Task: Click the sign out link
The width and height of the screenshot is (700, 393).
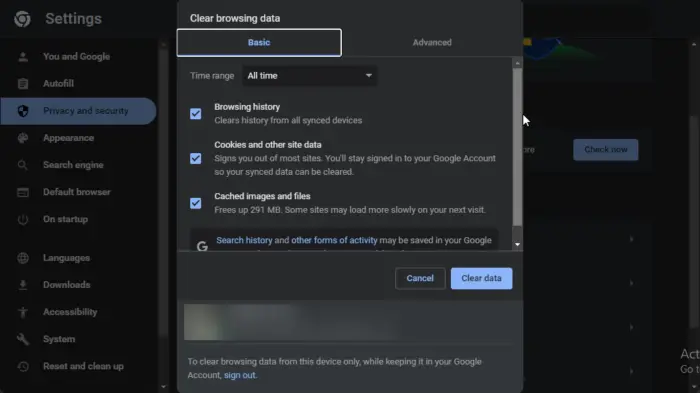Action: 240,375
